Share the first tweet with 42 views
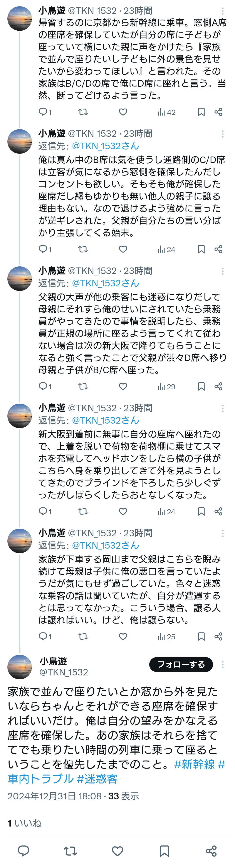235x868 pixels. 218,112
